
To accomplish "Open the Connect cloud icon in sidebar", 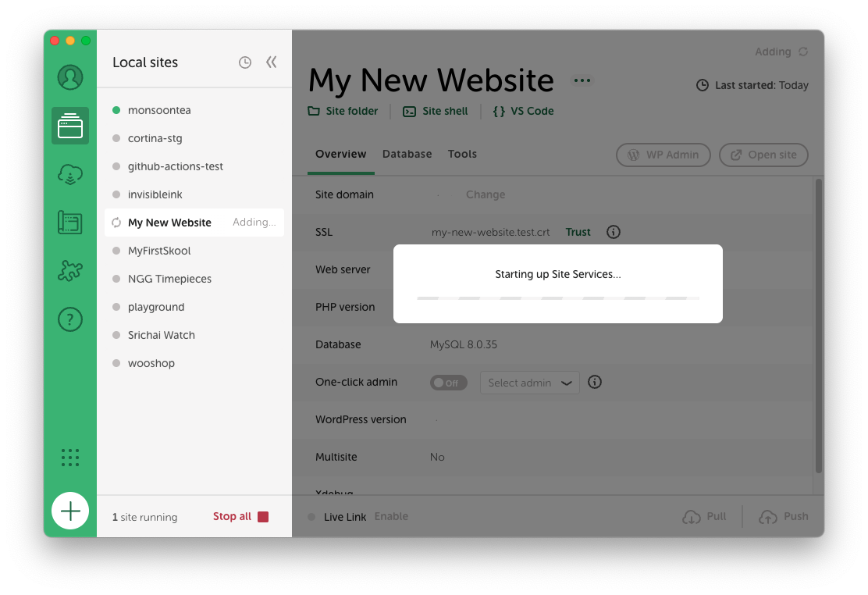I will (70, 174).
